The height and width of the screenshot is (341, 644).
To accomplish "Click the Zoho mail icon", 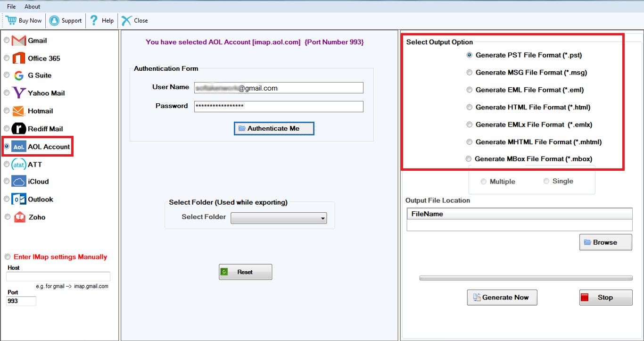I will (x=20, y=217).
